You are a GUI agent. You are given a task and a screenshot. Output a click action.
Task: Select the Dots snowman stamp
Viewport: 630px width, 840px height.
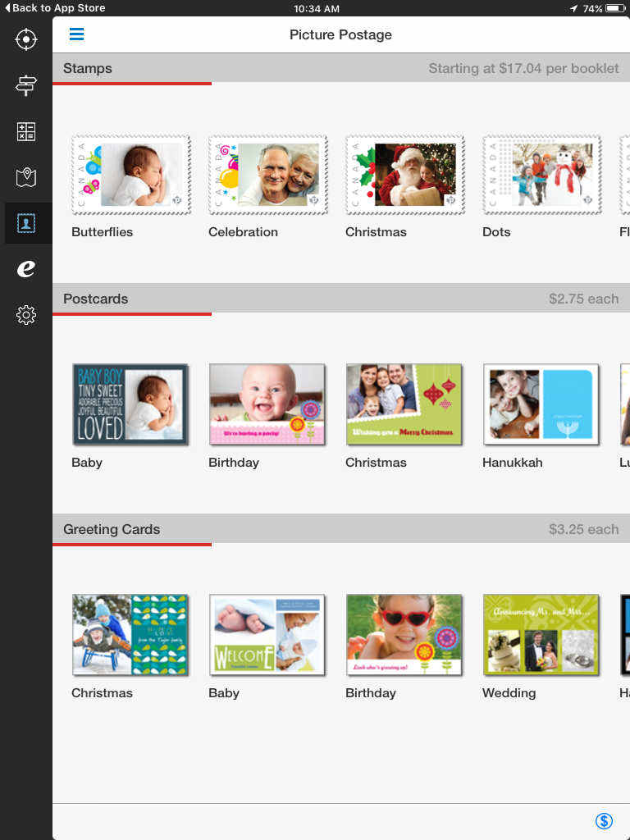[x=541, y=176]
